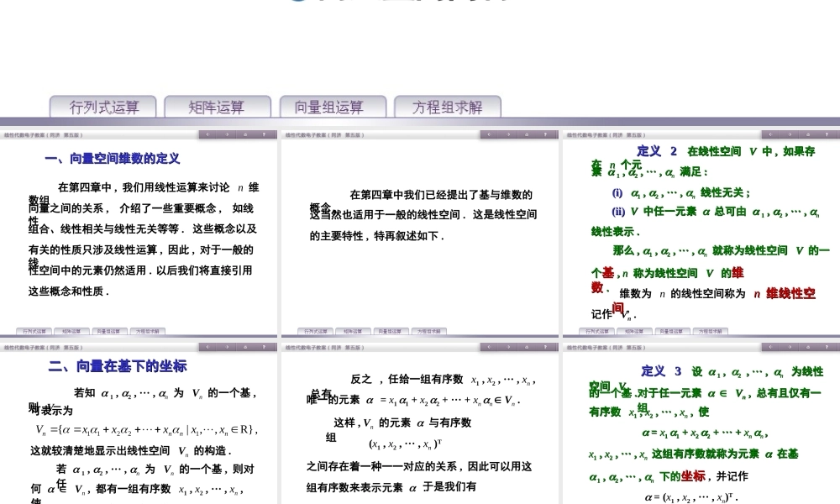The width and height of the screenshot is (840, 504).
Task: Click the back arrow on the first slide header
Action: [x=207, y=134]
